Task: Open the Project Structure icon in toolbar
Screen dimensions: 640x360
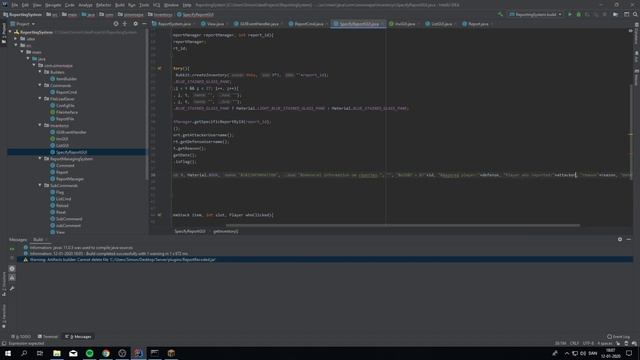Action: [x=616, y=14]
